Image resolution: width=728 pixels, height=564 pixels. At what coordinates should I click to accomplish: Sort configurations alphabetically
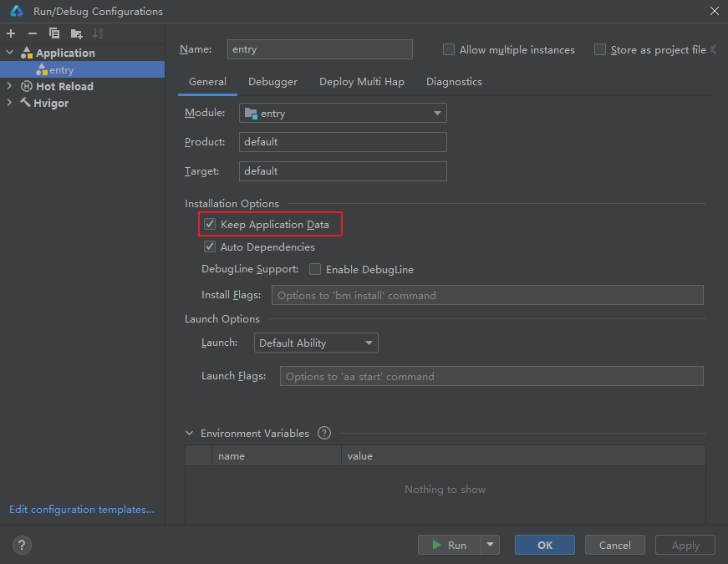98,33
